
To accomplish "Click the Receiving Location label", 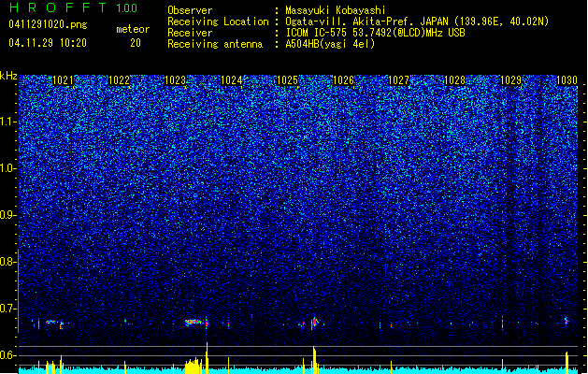I will pos(218,22).
